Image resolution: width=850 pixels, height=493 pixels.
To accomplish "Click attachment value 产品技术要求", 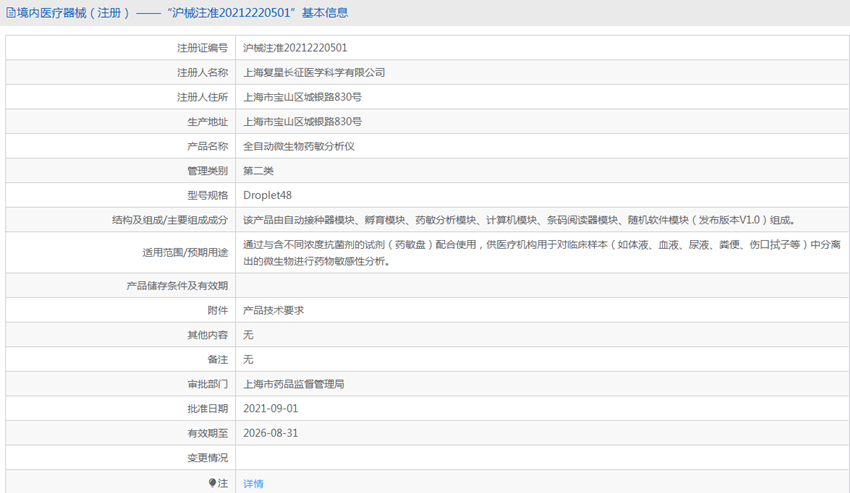I will tap(273, 310).
